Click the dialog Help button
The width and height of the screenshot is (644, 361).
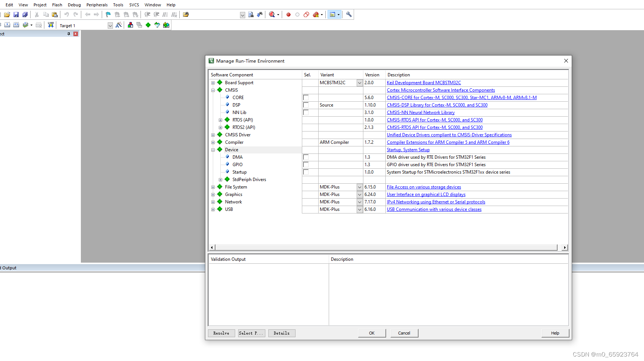click(555, 333)
